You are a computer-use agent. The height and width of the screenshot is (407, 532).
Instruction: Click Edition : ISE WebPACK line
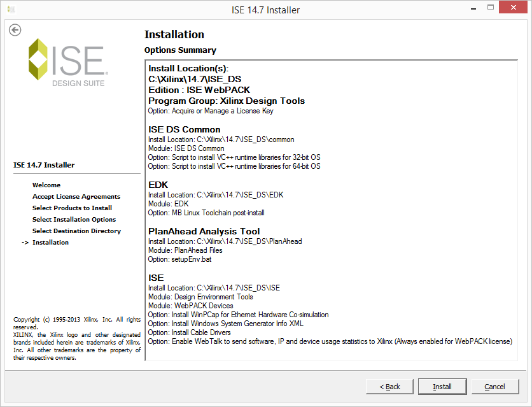click(x=199, y=90)
